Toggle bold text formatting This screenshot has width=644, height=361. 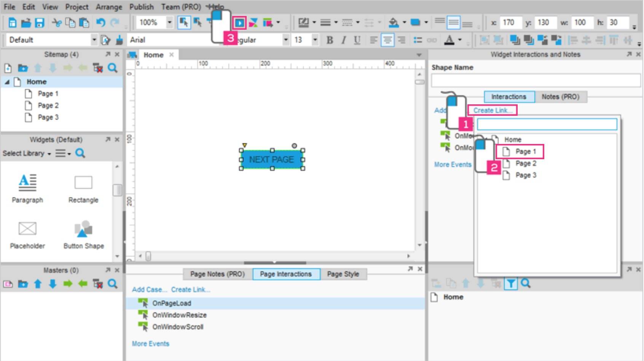point(330,40)
